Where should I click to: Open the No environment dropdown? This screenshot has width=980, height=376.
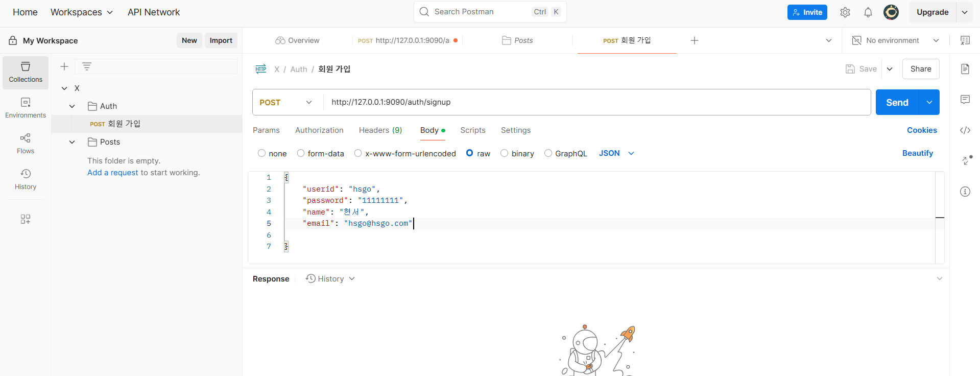click(x=896, y=40)
